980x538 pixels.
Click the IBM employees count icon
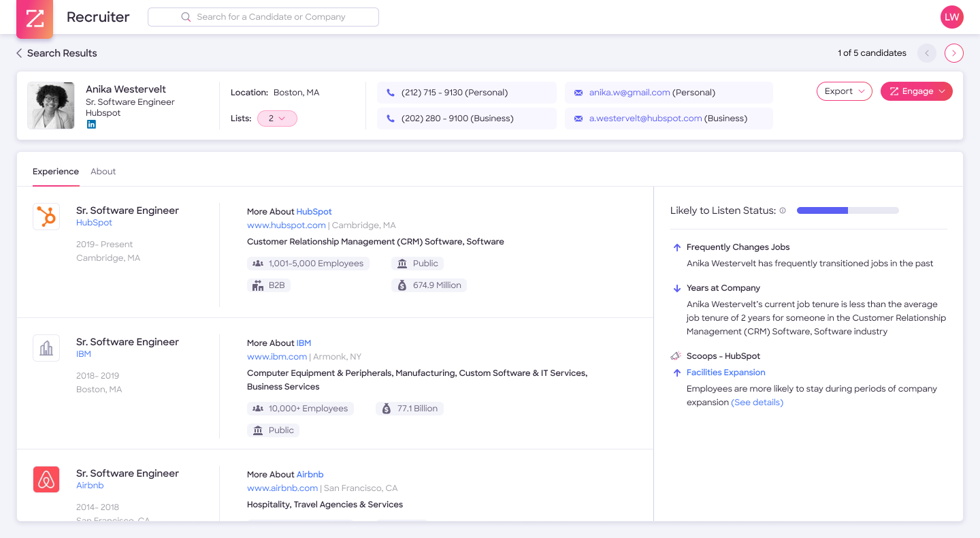click(x=258, y=409)
